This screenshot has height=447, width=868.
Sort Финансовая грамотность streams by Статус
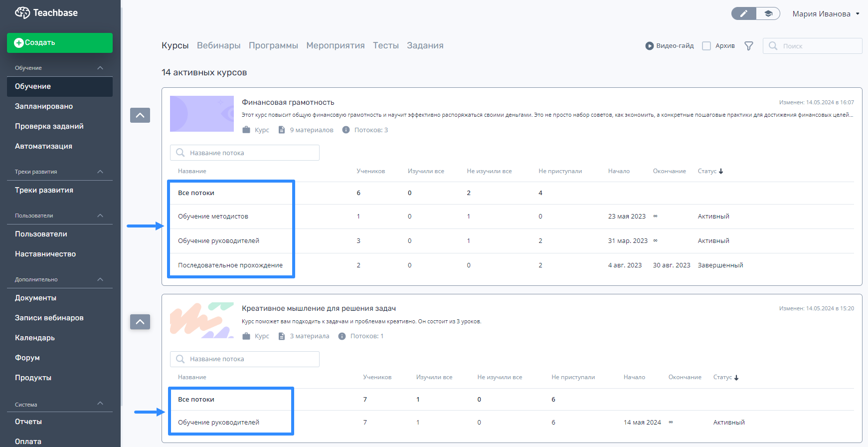[x=710, y=171]
